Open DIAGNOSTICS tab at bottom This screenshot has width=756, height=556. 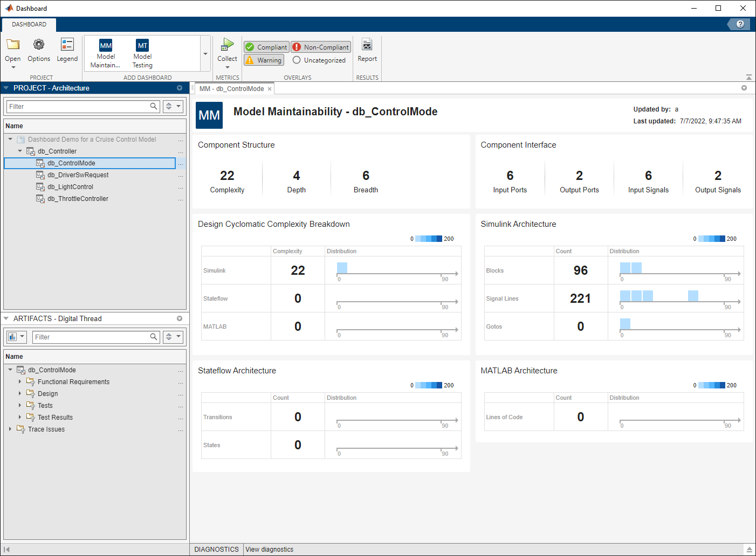216,550
